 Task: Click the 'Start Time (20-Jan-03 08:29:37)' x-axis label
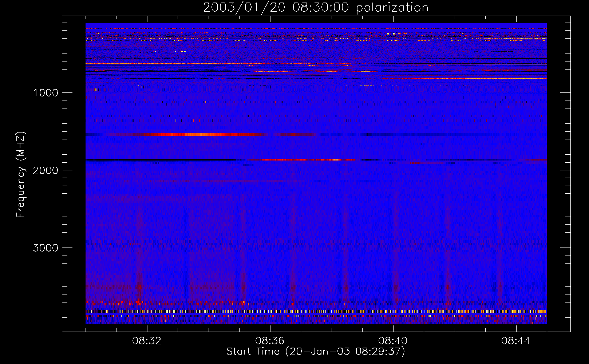(316, 352)
